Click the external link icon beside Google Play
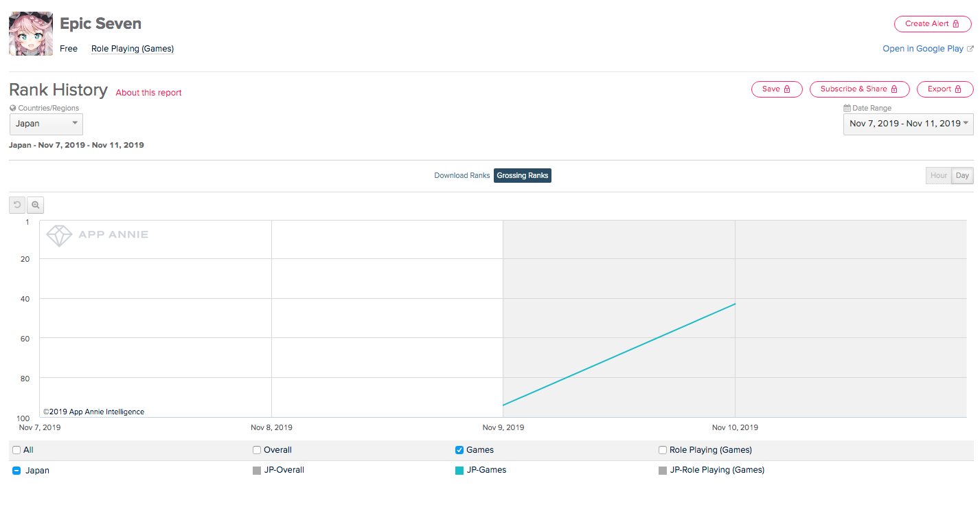 (970, 49)
